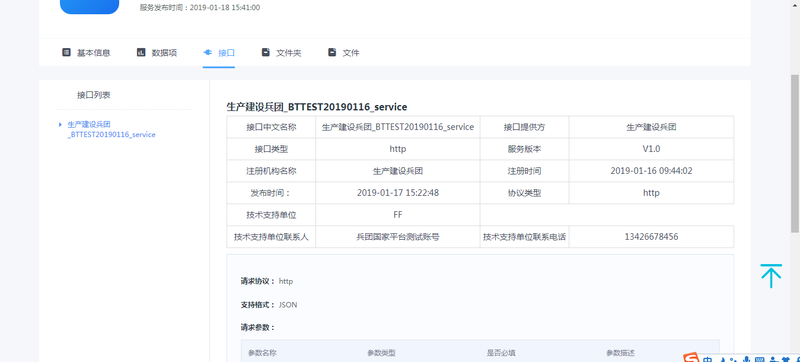
Task: Click the 注册时间 label cell
Action: [524, 171]
